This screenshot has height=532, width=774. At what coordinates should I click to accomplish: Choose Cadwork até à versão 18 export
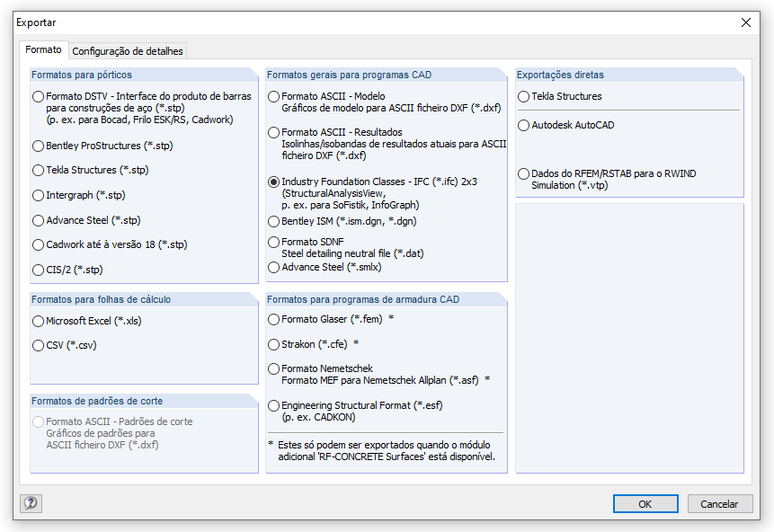[x=39, y=244]
